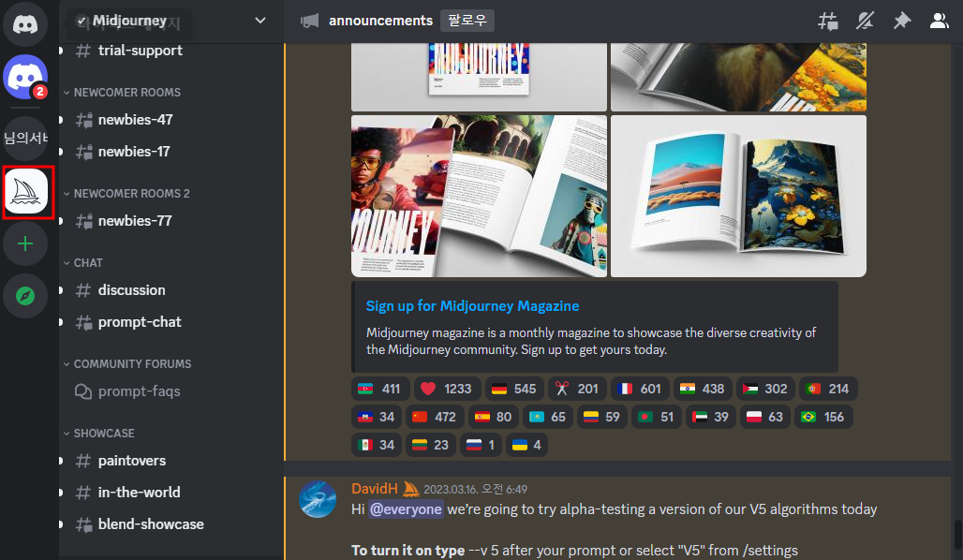This screenshot has height=560, width=963.
Task: Toggle the scissors reaction 201
Action: [x=577, y=389]
